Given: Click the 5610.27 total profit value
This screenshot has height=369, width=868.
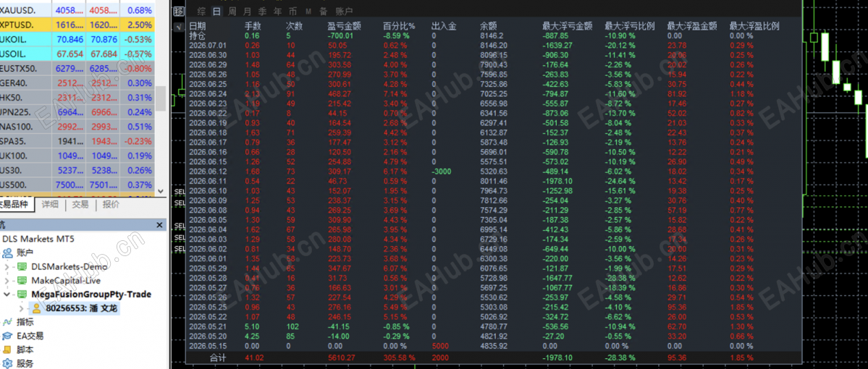Looking at the screenshot, I should pyautogui.click(x=341, y=358).
